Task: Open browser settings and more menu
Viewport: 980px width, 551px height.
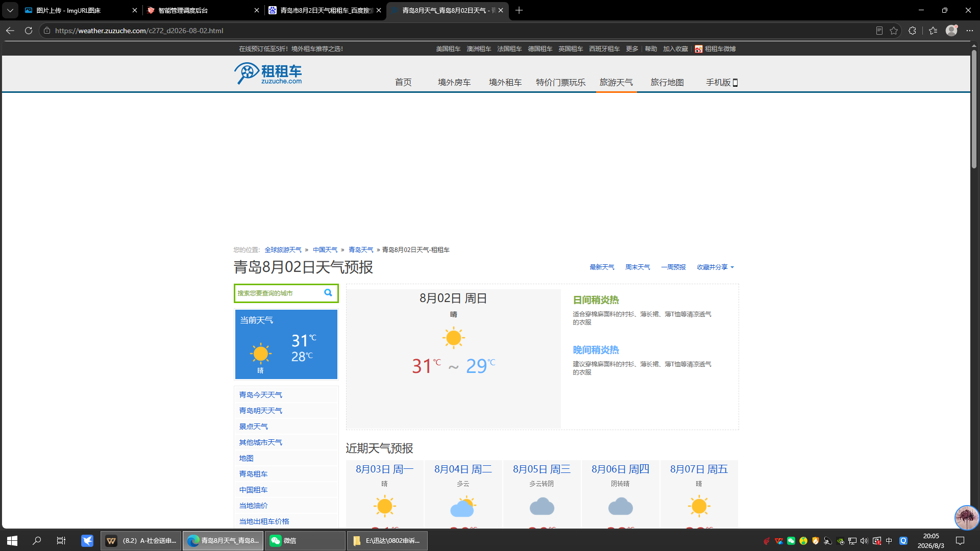Action: click(970, 31)
